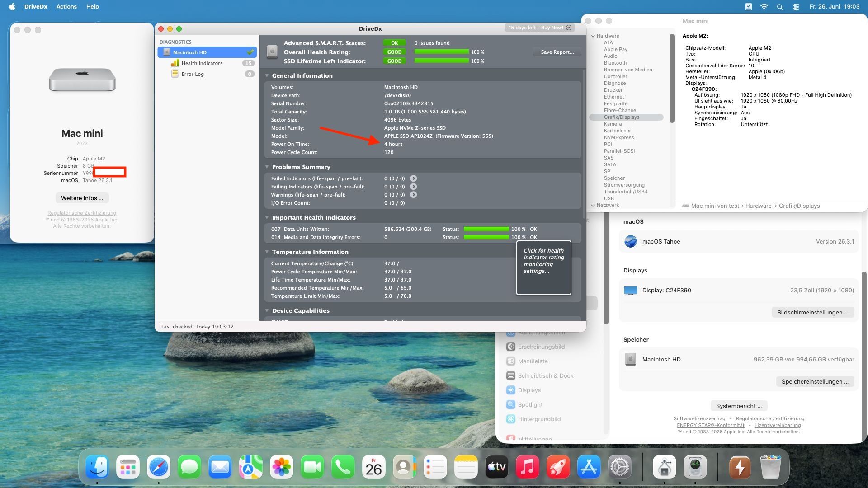Viewport: 868px width, 488px height.
Task: Open Bildschirmeinstellungen ... button
Action: pyautogui.click(x=812, y=312)
